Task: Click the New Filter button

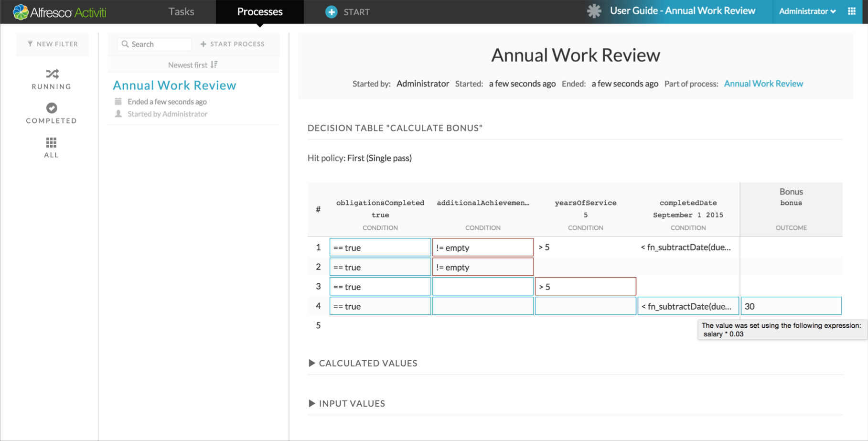Action: point(53,44)
